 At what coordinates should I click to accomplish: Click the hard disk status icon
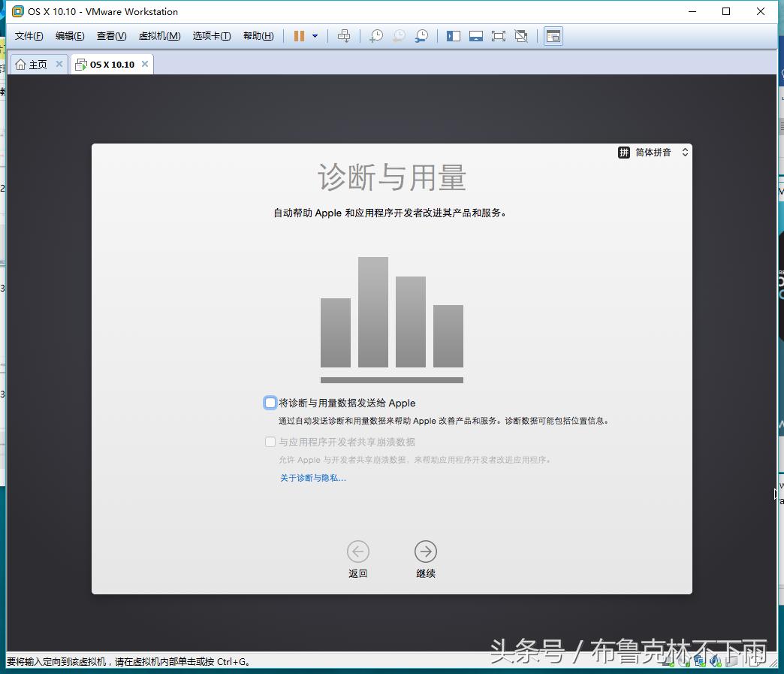pos(666,661)
